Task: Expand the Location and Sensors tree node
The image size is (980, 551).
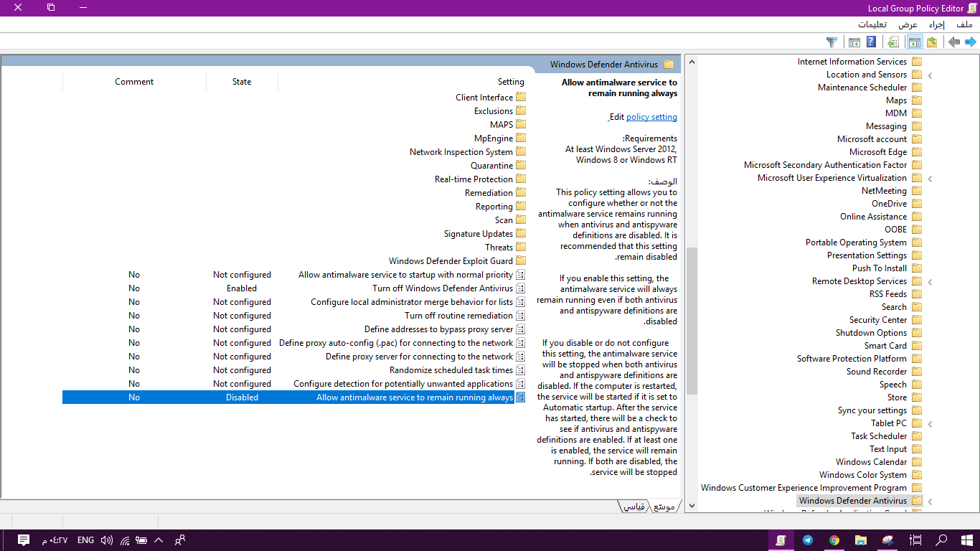Action: [930, 75]
